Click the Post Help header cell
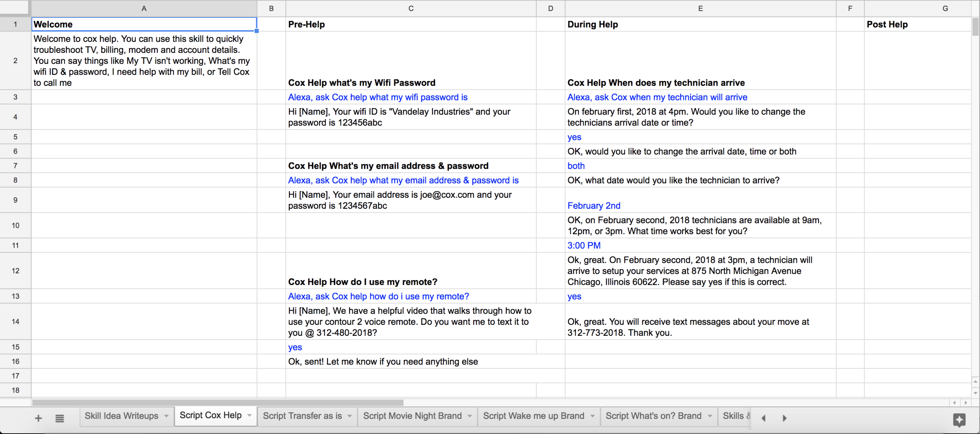980x434 pixels. click(x=918, y=24)
